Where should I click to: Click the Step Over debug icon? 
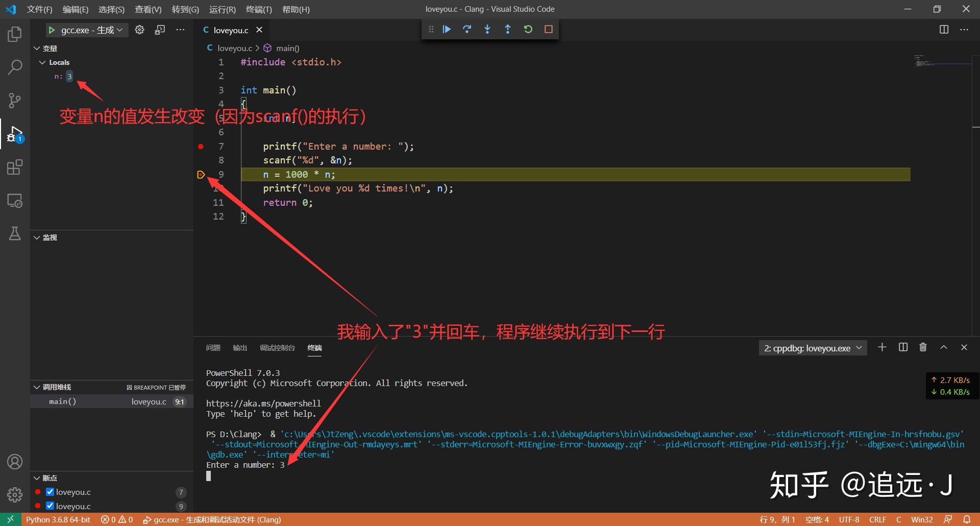click(x=467, y=29)
